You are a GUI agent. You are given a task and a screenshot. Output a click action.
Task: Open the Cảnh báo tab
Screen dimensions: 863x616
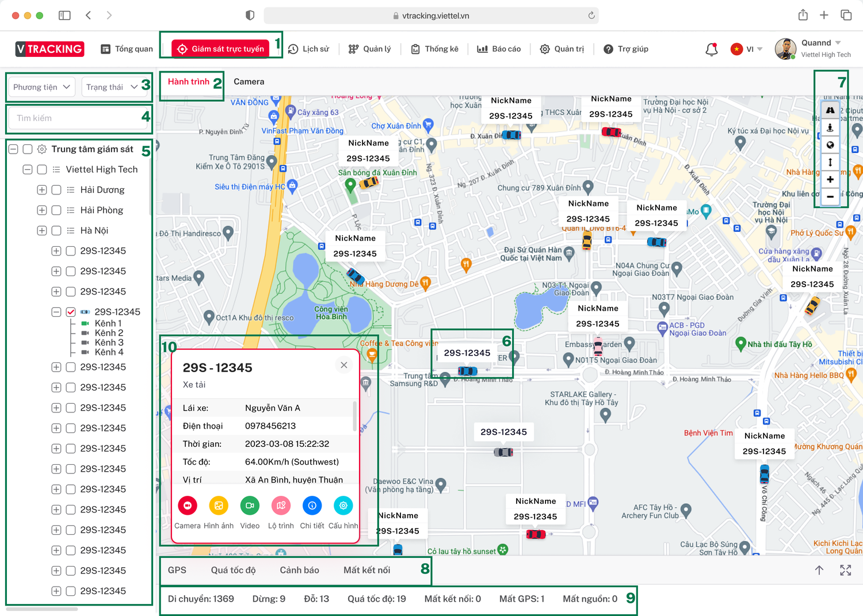point(300,570)
